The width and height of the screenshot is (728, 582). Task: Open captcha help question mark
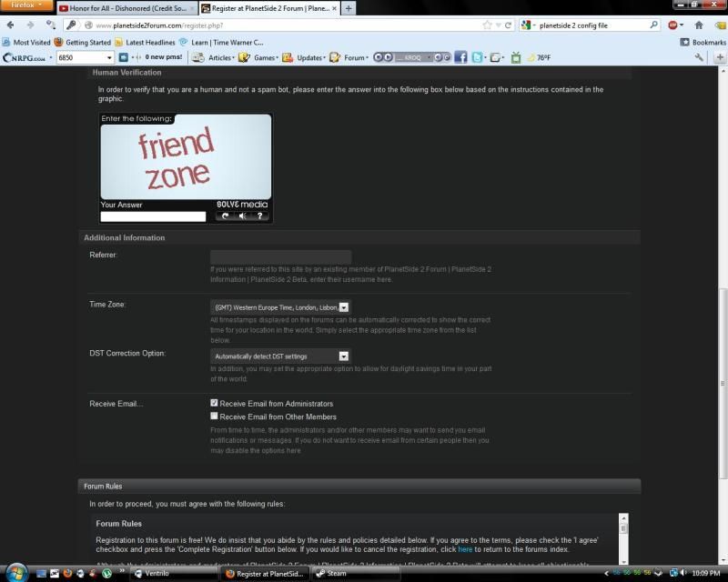pos(259,216)
